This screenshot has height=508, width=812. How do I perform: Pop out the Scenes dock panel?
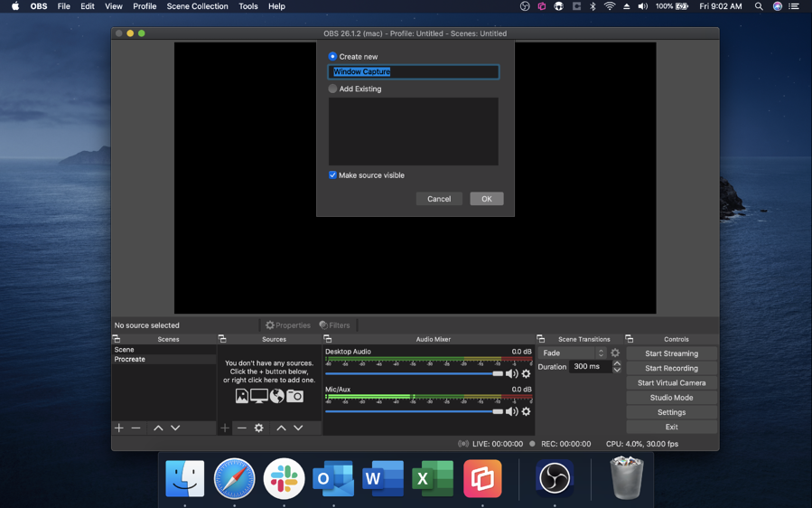click(117, 339)
